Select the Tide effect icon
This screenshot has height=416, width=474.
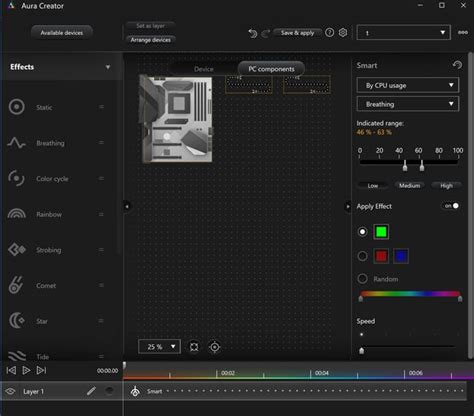pyautogui.click(x=17, y=355)
